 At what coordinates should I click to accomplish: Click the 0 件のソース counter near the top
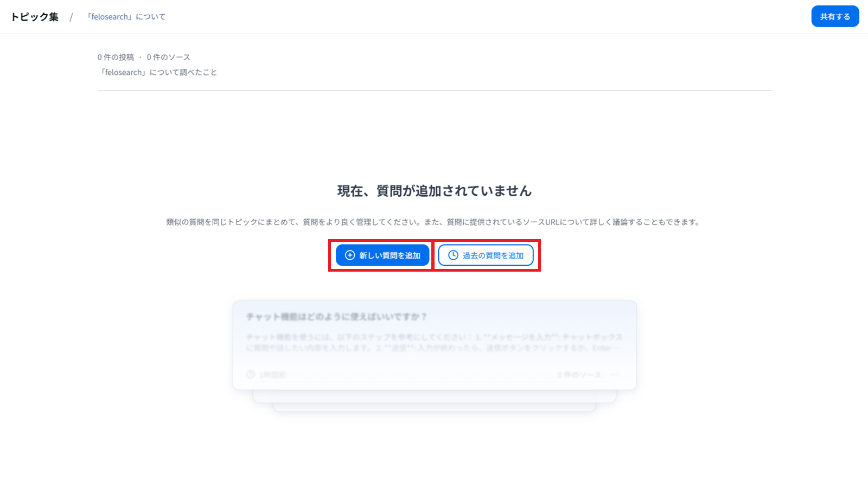click(x=169, y=56)
